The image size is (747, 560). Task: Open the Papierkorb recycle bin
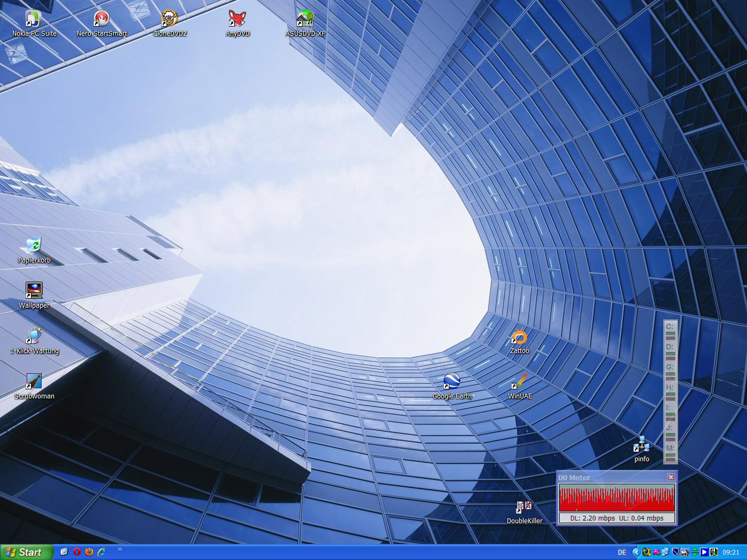34,246
